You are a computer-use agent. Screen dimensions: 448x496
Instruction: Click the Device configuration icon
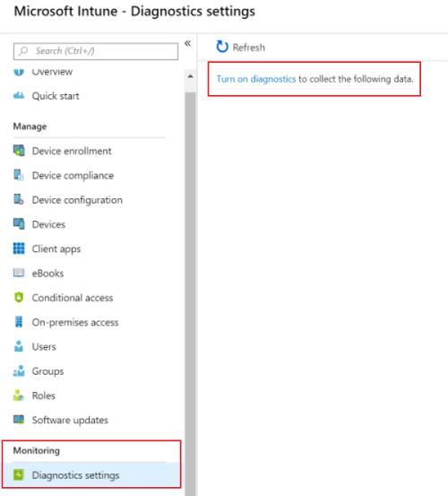[19, 200]
